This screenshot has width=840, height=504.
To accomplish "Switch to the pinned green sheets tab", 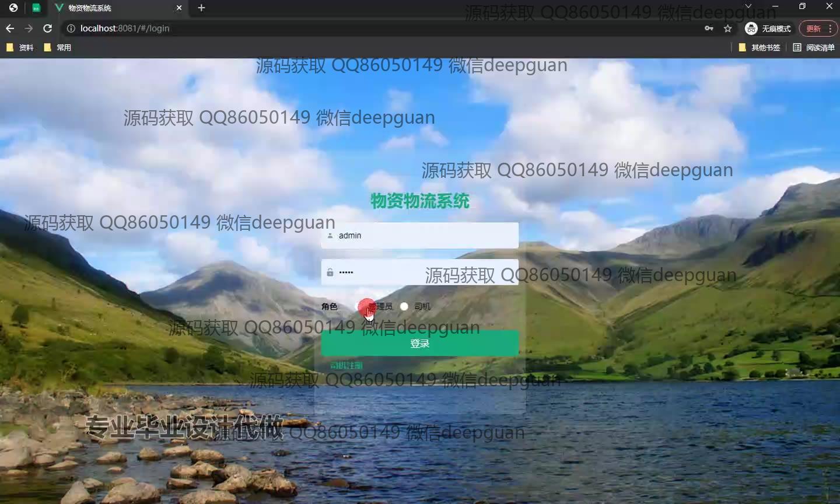I will pos(36,8).
